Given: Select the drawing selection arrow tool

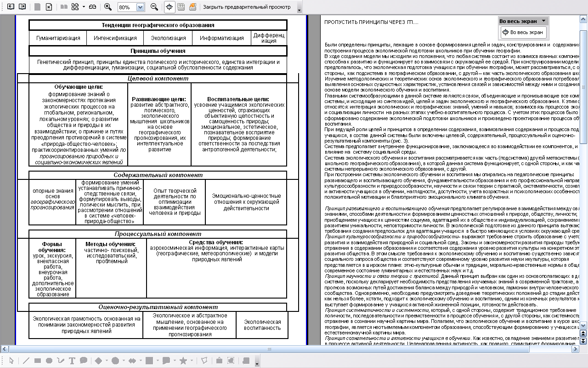Looking at the screenshot, I should [12, 361].
